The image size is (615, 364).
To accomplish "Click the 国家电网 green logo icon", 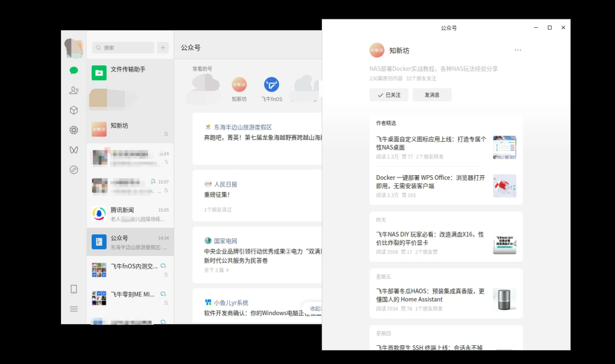I will (208, 241).
